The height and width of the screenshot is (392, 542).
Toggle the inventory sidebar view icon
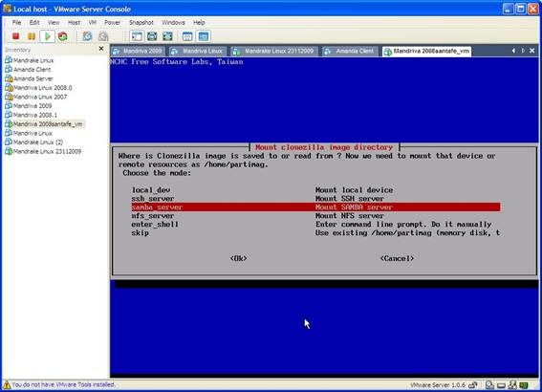point(137,36)
